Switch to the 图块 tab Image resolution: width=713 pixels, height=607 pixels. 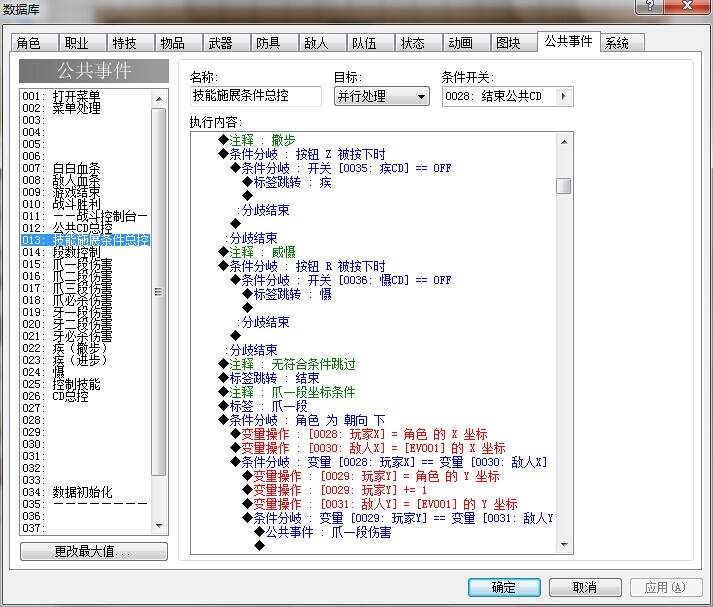[x=515, y=43]
